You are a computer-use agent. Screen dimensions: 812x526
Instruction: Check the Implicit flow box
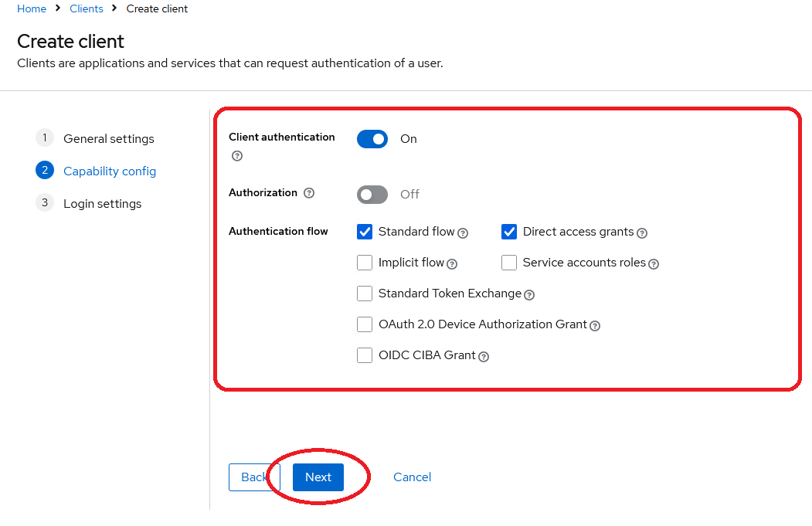click(364, 263)
